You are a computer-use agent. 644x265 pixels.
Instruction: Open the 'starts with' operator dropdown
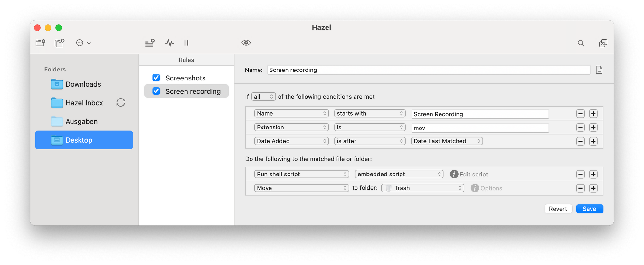[x=370, y=113]
